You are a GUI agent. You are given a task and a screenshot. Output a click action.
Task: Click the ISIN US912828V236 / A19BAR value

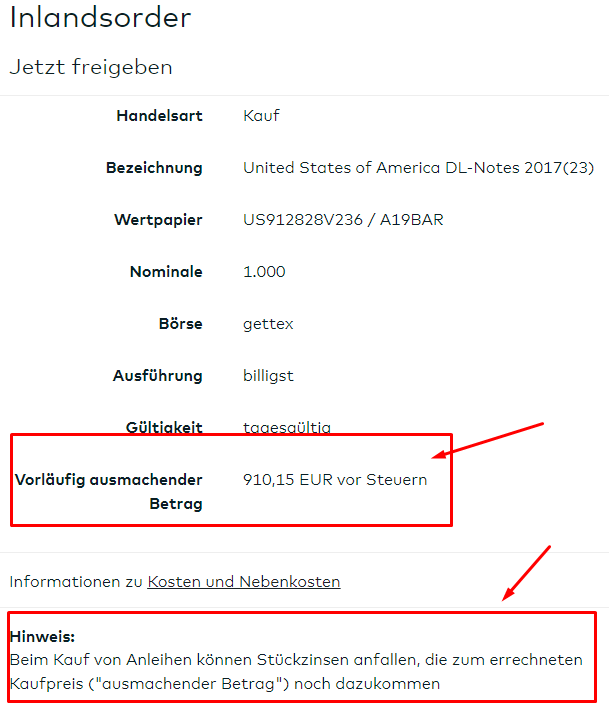pos(343,220)
